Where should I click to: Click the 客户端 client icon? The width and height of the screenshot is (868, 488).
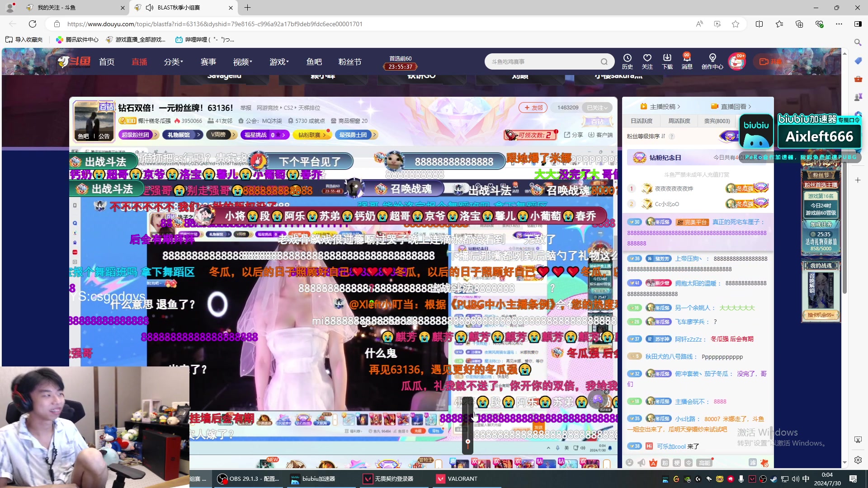point(600,135)
